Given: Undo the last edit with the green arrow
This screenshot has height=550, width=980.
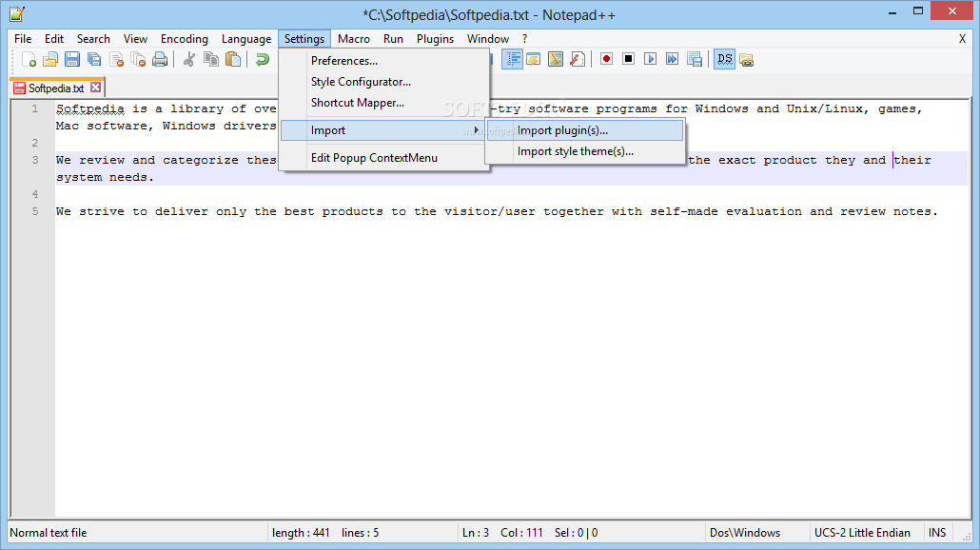Looking at the screenshot, I should pos(263,59).
